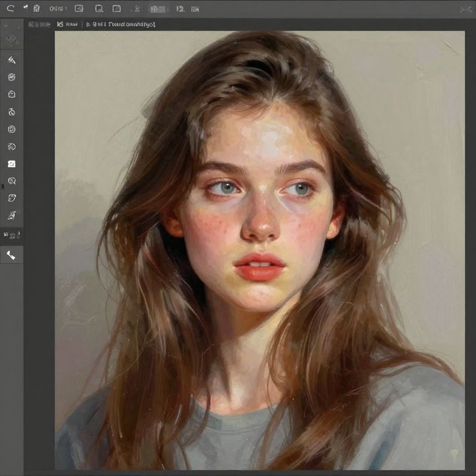Select the bag-shaped lasso tool in left toolbar
The width and height of the screenshot is (476, 476).
(11, 95)
